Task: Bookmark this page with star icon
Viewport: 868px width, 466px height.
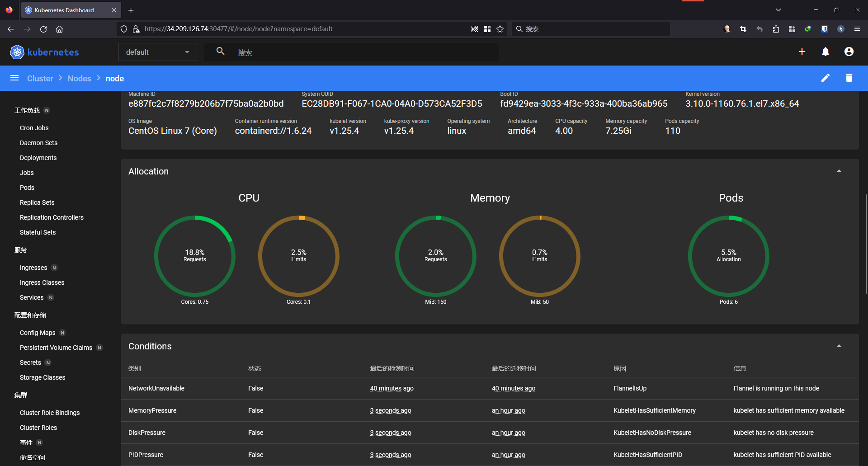Action: point(500,29)
